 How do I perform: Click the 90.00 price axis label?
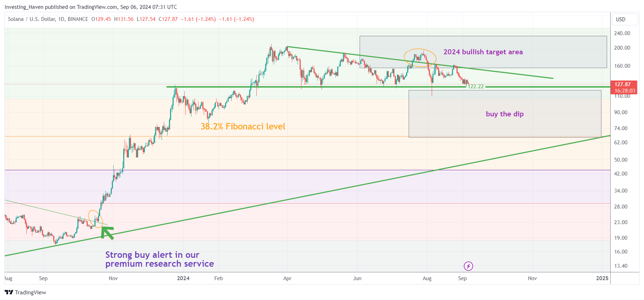[x=621, y=112]
